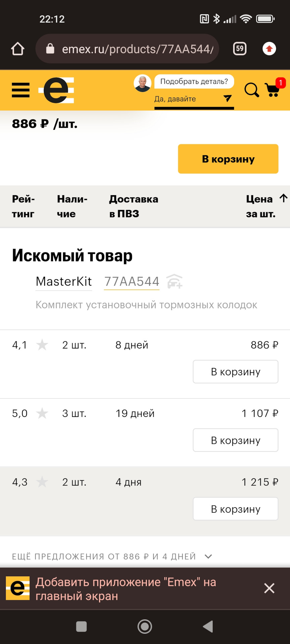Tap the star rating for the 5,0 offer
This screenshot has width=290, height=644.
coord(42,413)
